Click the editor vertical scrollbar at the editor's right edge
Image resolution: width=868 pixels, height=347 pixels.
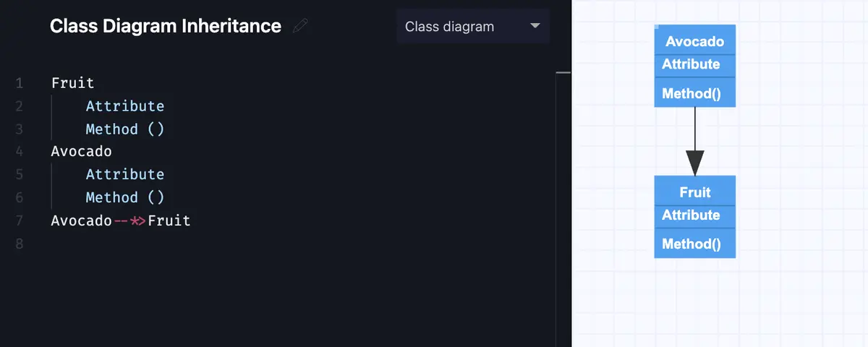point(563,210)
